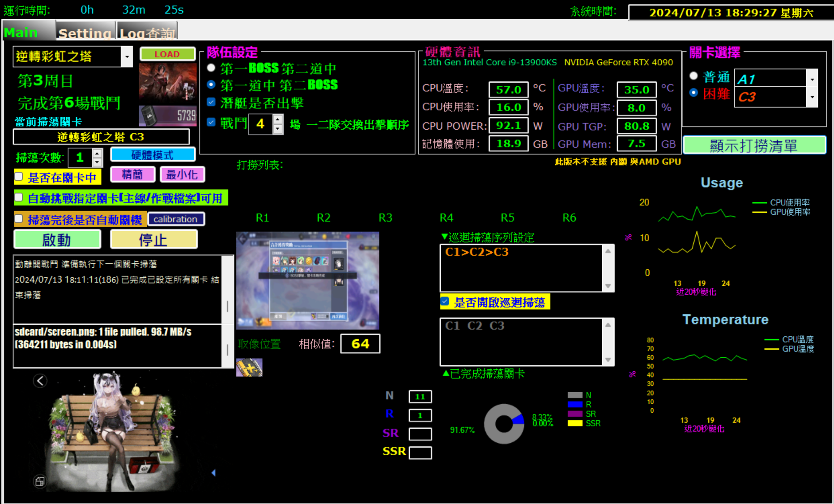Toggle the 戰鬥 battle count checkbox
Screen dimensions: 834x504
pos(211,122)
